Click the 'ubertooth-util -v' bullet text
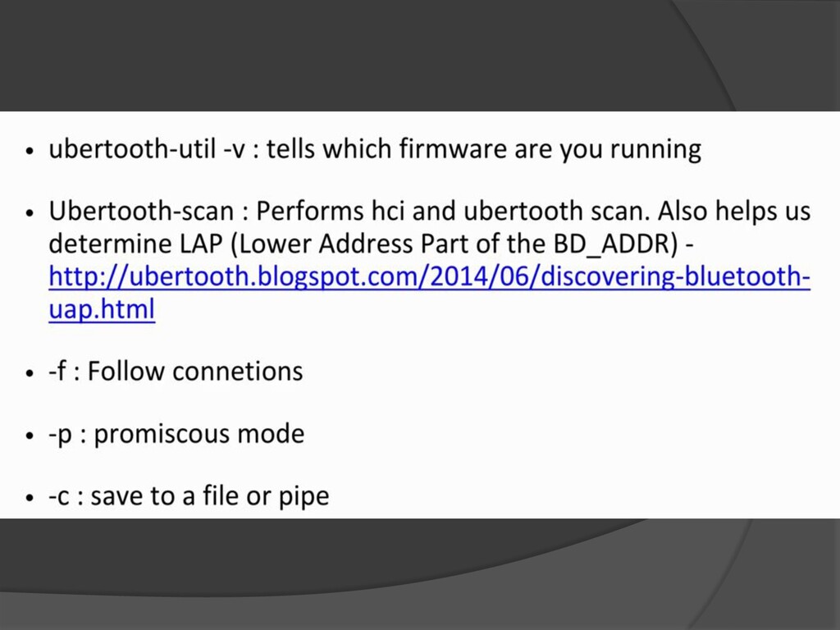840x630 pixels. click(146, 150)
